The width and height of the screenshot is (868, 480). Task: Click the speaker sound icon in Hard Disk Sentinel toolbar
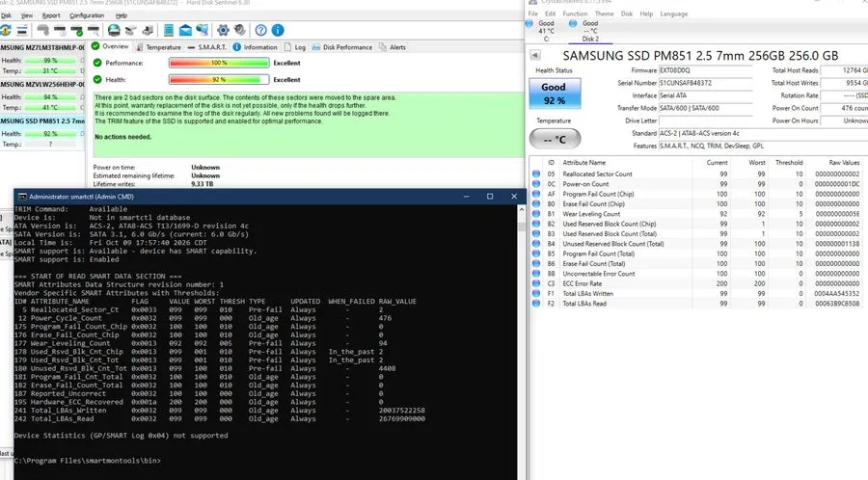[240, 30]
